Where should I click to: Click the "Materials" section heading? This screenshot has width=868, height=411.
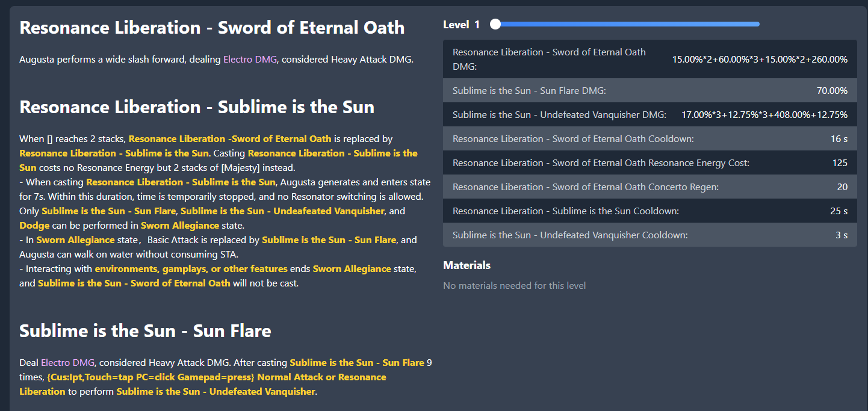pos(467,265)
